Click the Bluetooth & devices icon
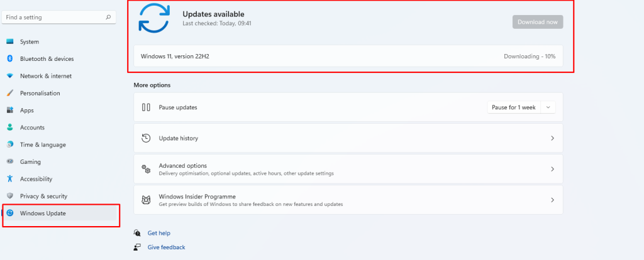 10,58
